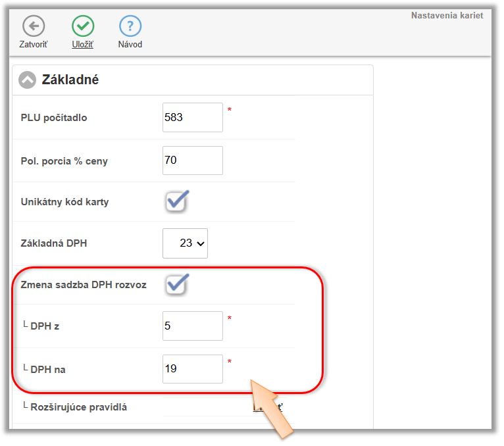Click the green Uložiť checkmark icon
Viewport: 504px width, 446px height.
pyautogui.click(x=82, y=26)
